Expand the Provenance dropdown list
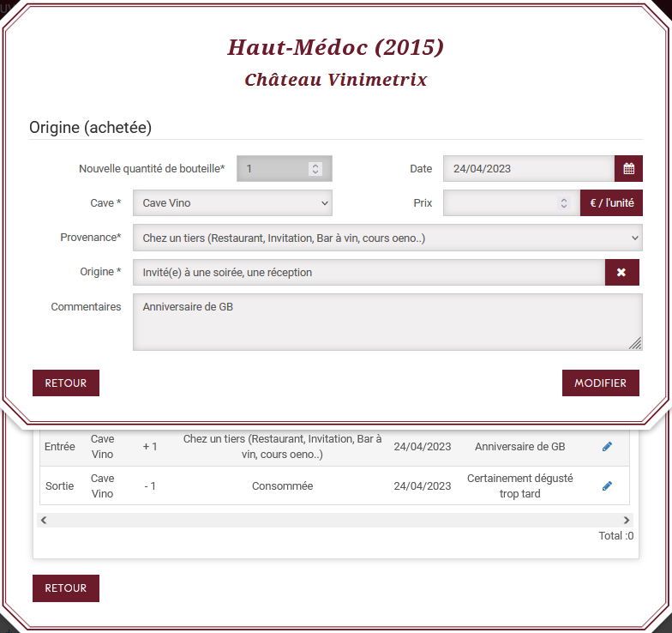 coord(387,238)
